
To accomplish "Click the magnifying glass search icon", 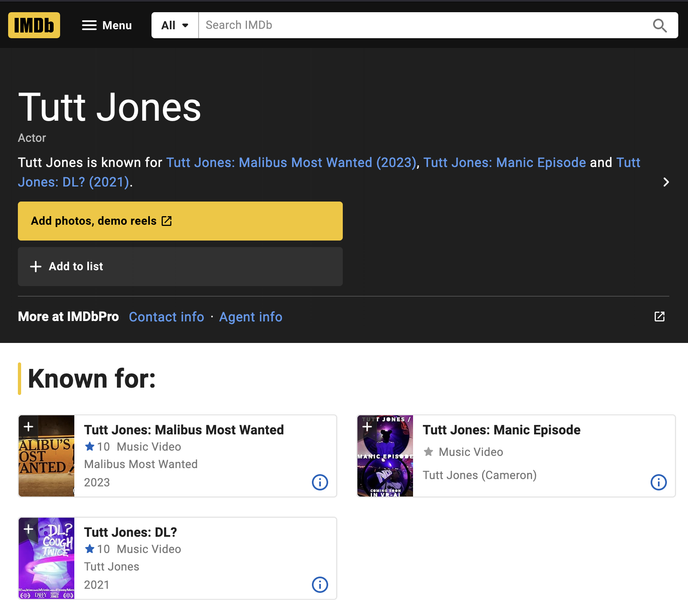I will (x=660, y=25).
